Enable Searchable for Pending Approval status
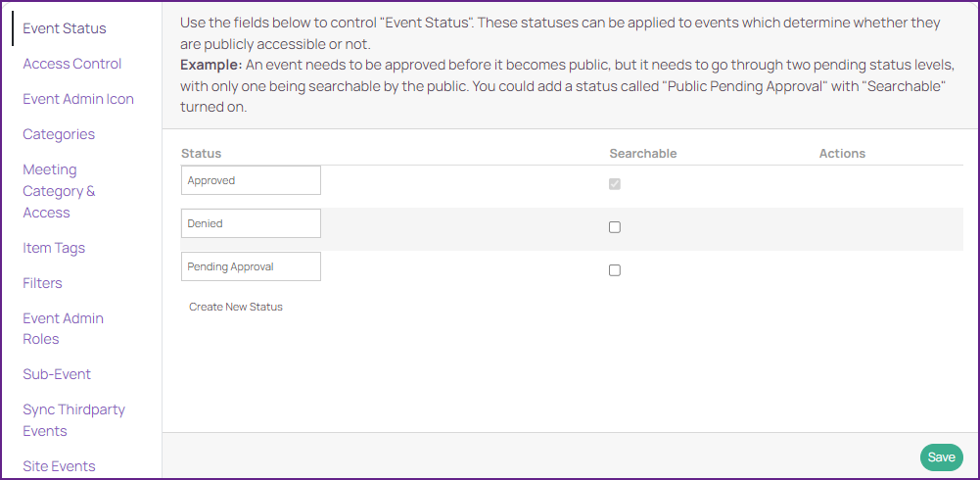 click(615, 270)
